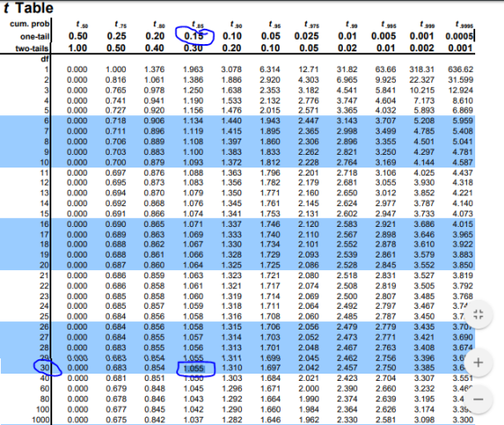
Task: Click the 'cum. prob' row label
Action: tap(30, 23)
